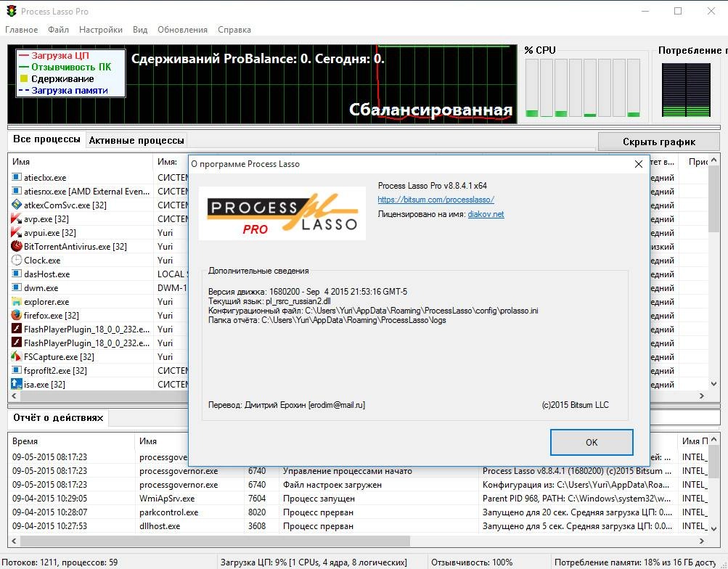The height and width of the screenshot is (569, 728).
Task: Sort the log by Время column header
Action: tap(72, 441)
